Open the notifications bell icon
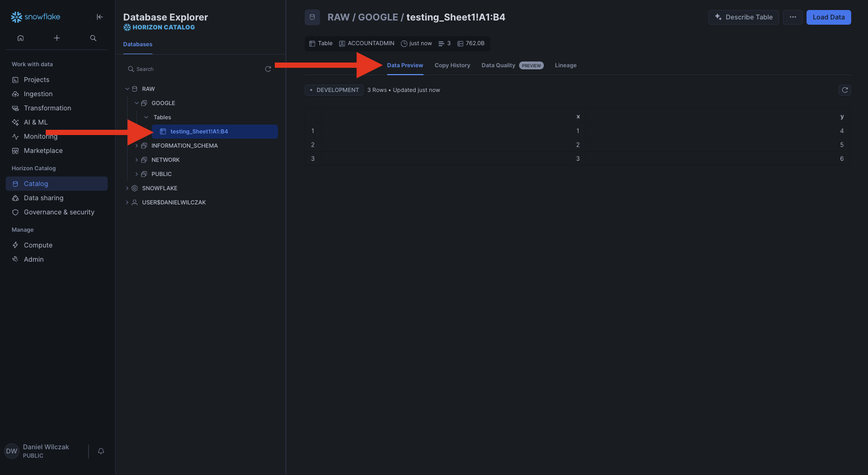 tap(101, 451)
